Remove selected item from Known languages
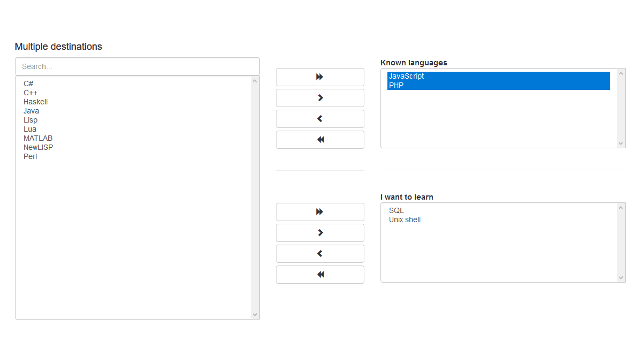This screenshot has height=364, width=643. (320, 119)
